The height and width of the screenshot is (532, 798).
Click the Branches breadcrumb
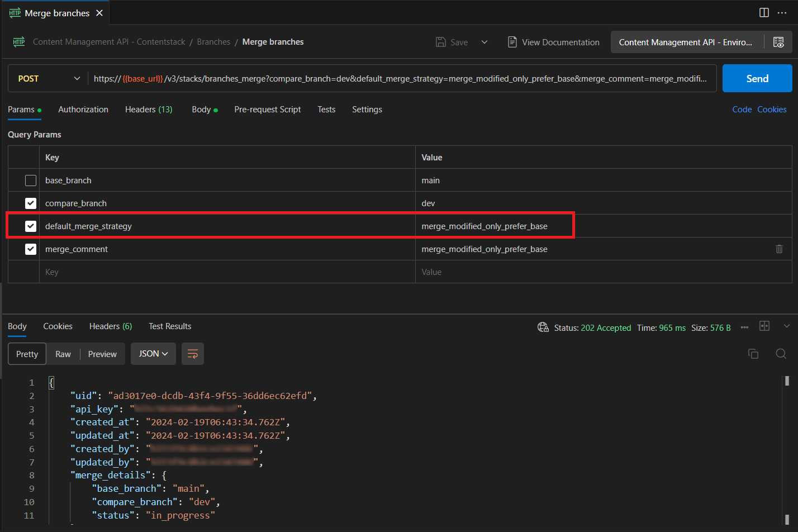[x=213, y=42]
